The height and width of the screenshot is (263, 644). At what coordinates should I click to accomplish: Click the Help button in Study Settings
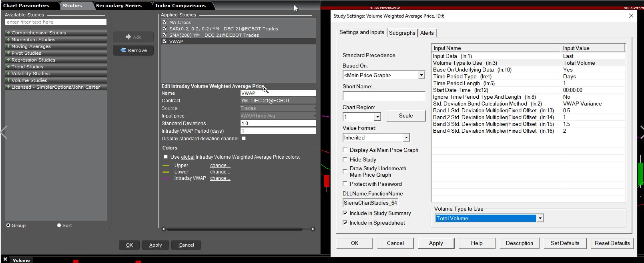[x=477, y=243]
